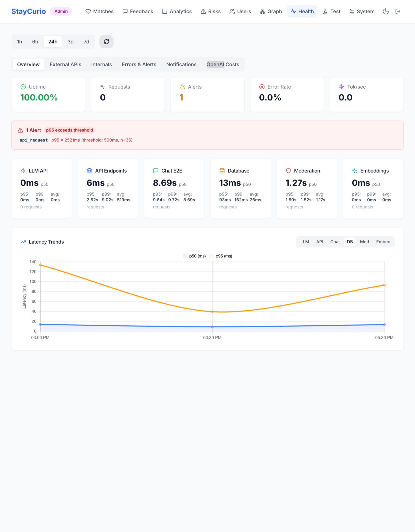This screenshot has height=532, width=415.
Task: Select the 6h time range
Action: click(x=35, y=42)
